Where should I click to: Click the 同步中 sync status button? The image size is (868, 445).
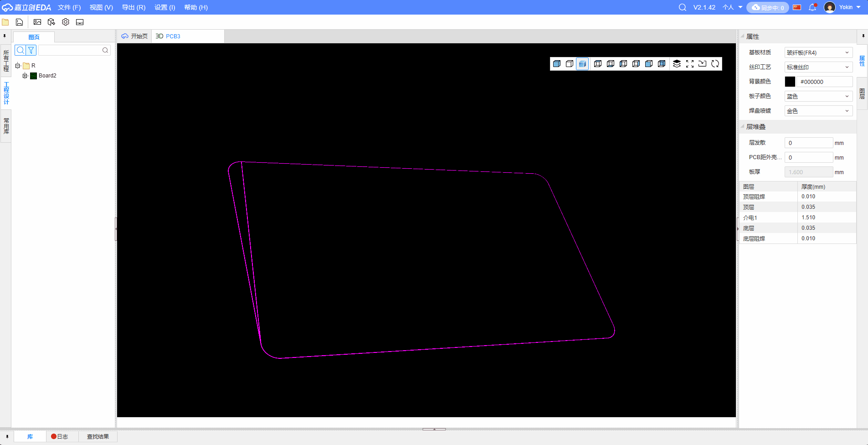click(768, 7)
